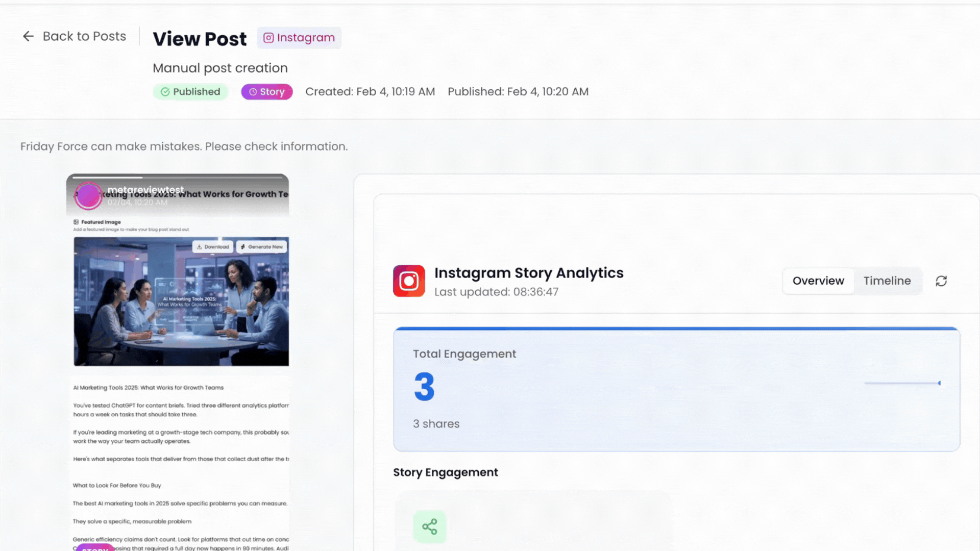Click the engagement sparkline end marker

(939, 383)
